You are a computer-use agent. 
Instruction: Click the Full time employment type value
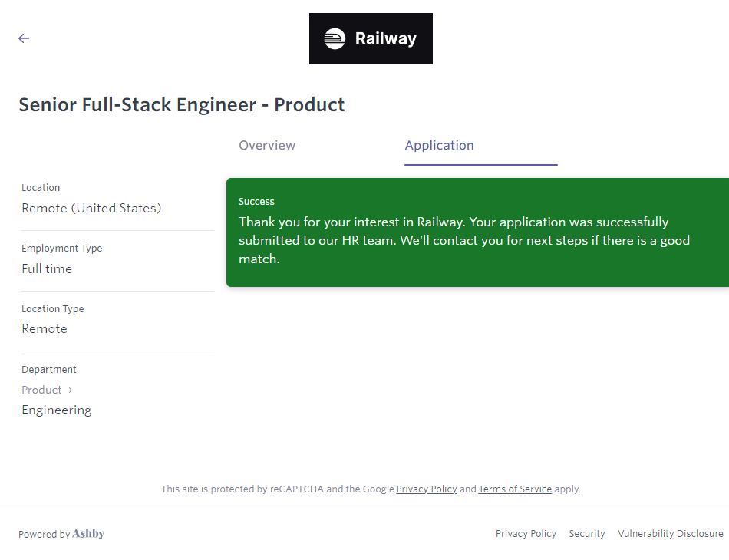tap(47, 269)
